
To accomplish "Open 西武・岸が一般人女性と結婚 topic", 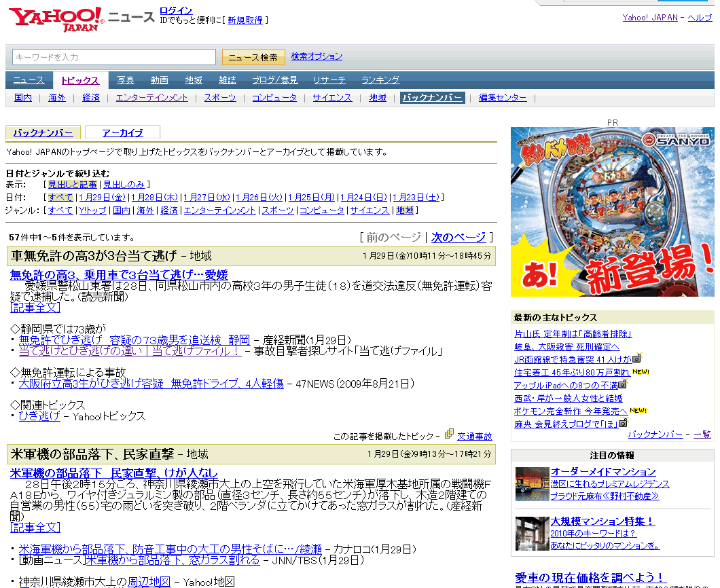I will point(569,399).
